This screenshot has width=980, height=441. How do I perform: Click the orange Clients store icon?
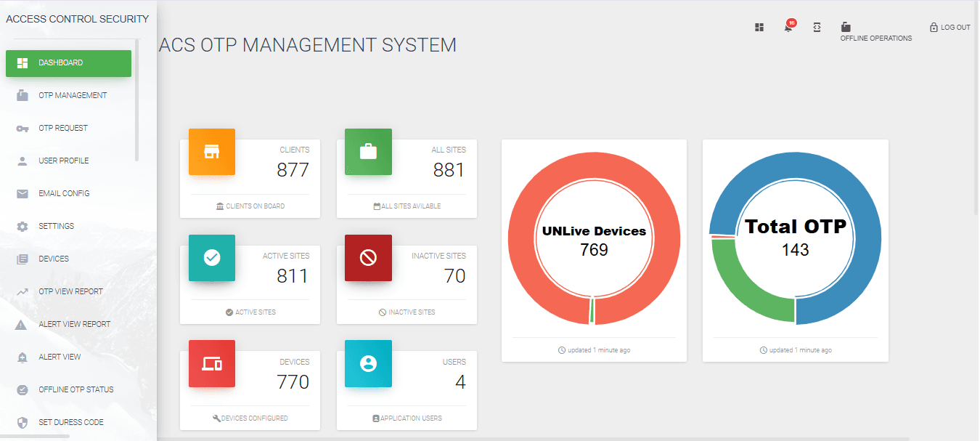pos(211,152)
